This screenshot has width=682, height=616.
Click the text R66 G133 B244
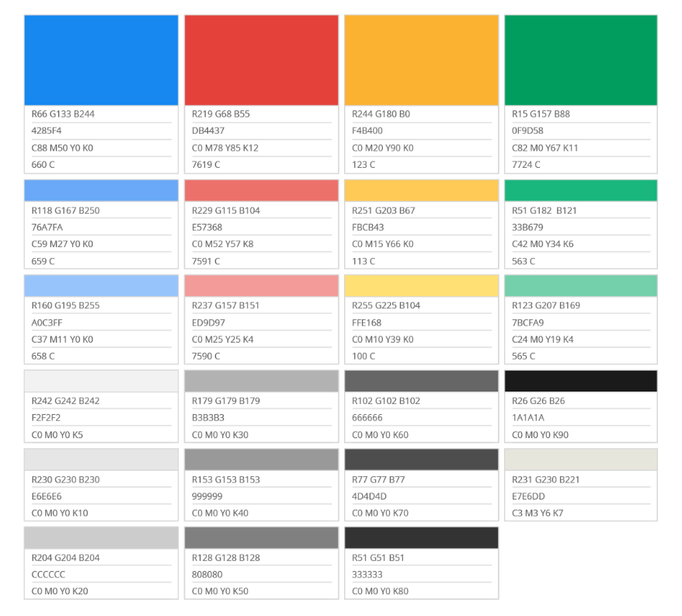[63, 114]
